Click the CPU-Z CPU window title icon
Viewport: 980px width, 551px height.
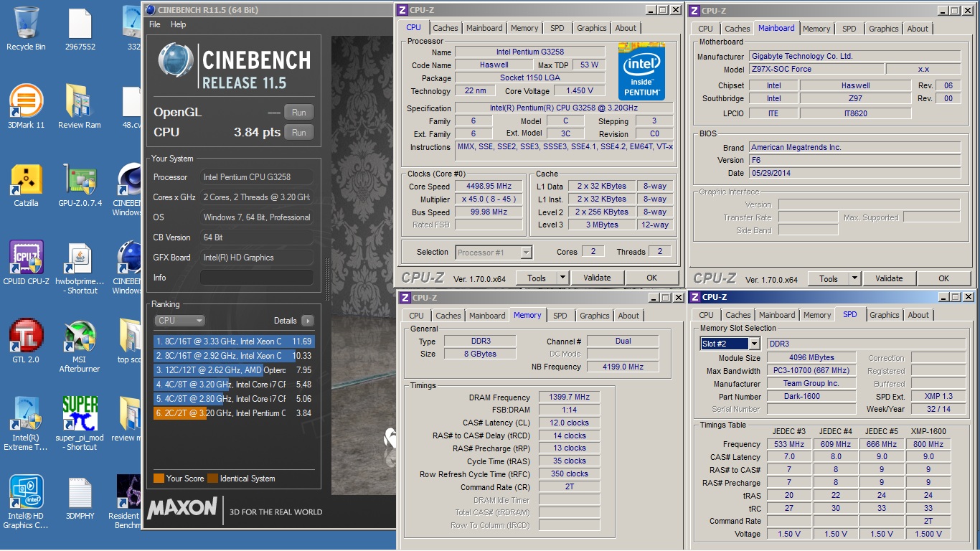[404, 10]
